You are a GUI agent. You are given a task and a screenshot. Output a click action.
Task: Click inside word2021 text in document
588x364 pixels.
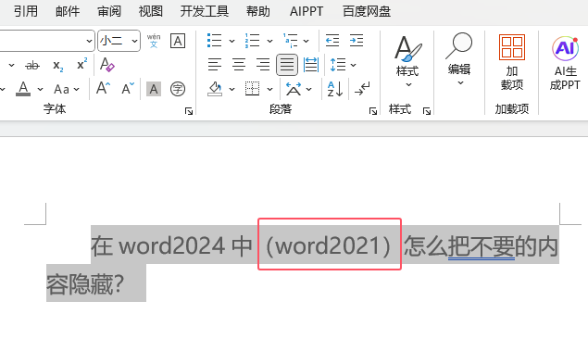(x=328, y=245)
